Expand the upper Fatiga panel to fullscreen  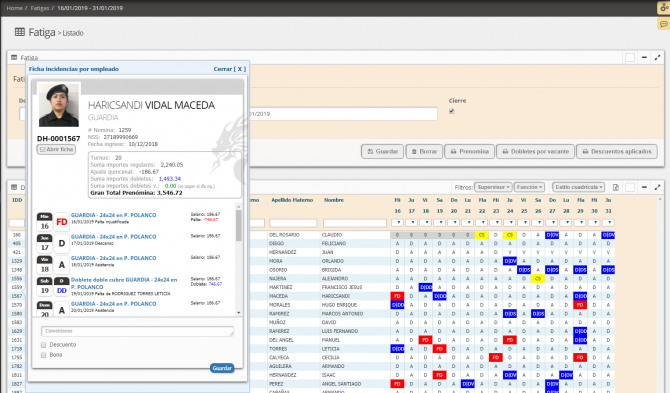658,57
